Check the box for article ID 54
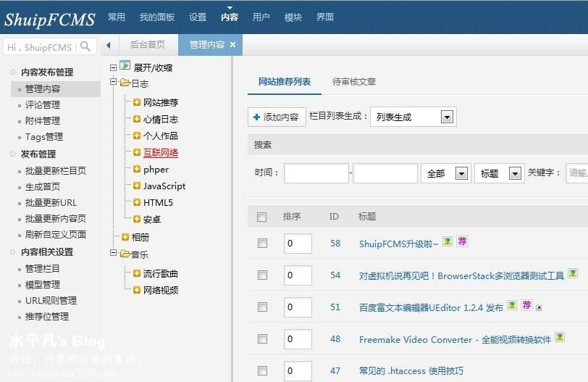This screenshot has height=382, width=588. (x=262, y=275)
